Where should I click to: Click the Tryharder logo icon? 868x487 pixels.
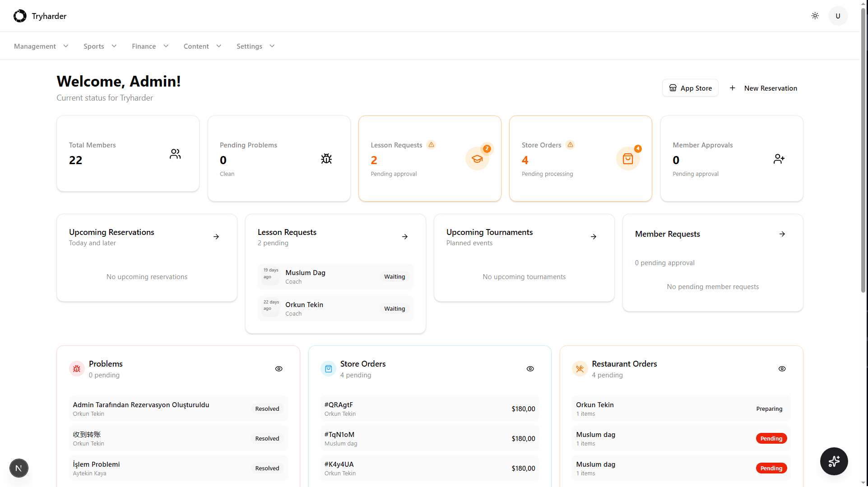(20, 16)
